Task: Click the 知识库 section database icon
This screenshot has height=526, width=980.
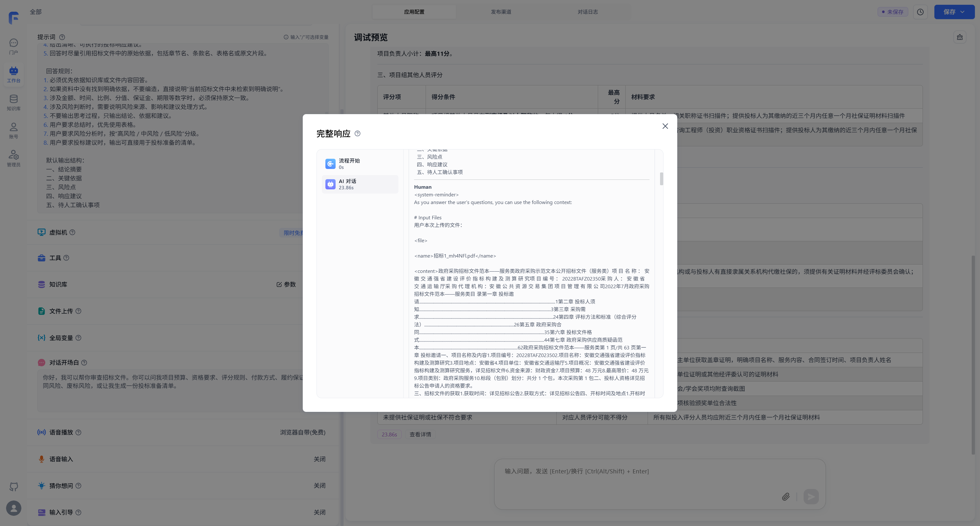Action: click(41, 284)
